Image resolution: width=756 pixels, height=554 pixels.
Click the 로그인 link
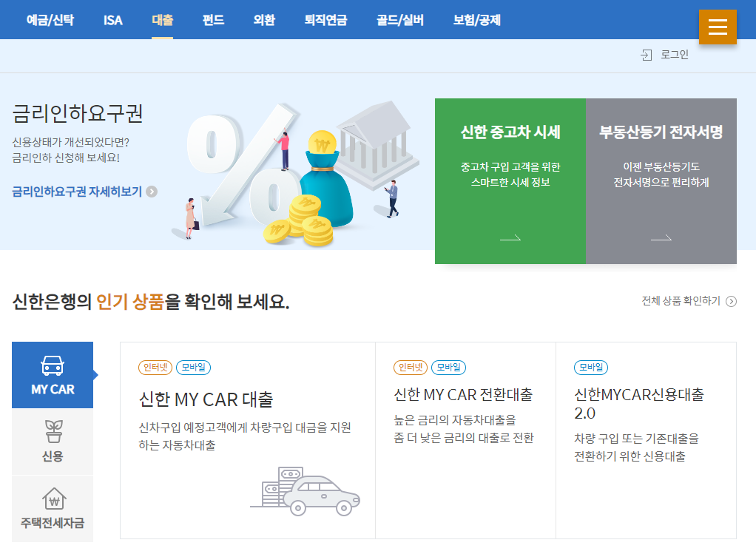tap(674, 55)
